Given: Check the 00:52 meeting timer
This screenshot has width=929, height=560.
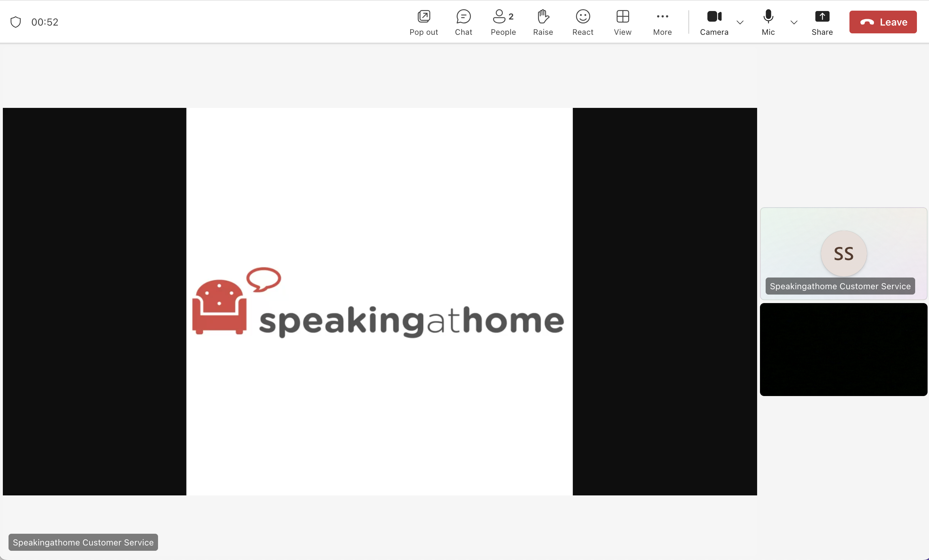Looking at the screenshot, I should [x=45, y=22].
